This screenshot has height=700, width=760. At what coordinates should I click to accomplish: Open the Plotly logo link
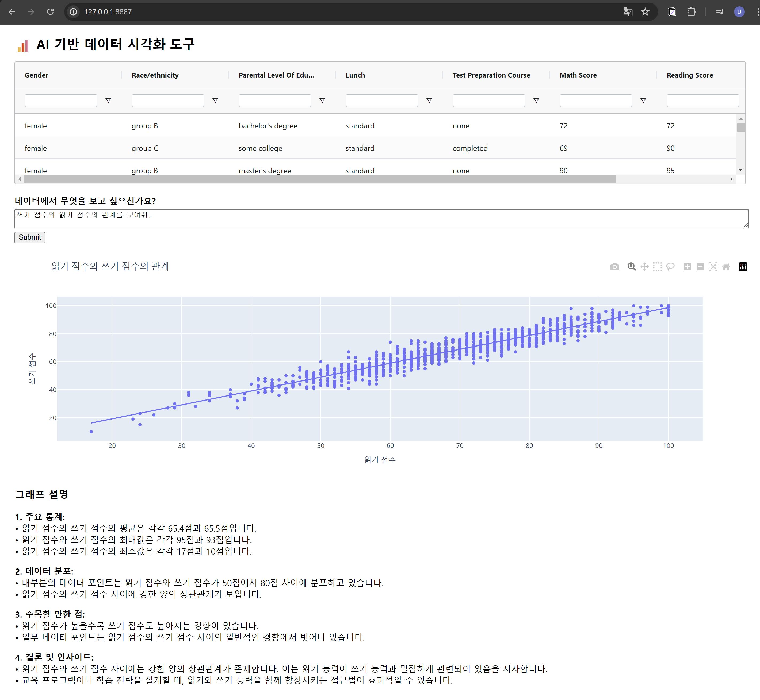click(x=743, y=267)
